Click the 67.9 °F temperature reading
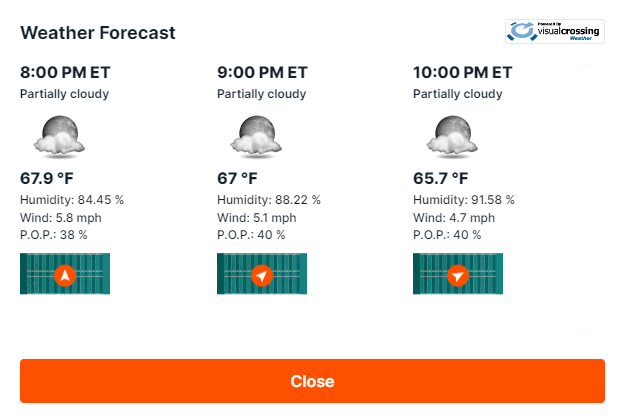Viewport: 625px width, 420px height. tap(47, 179)
